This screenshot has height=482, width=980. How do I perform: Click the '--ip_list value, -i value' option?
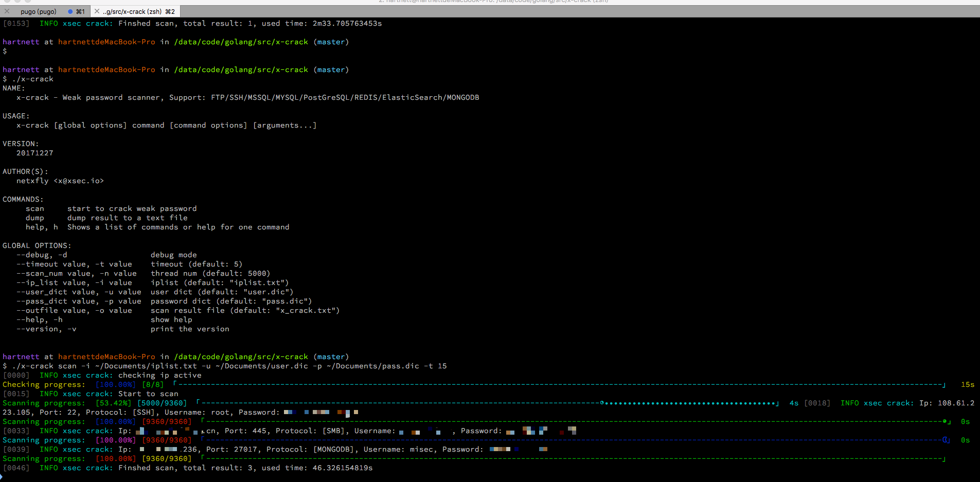(x=74, y=283)
